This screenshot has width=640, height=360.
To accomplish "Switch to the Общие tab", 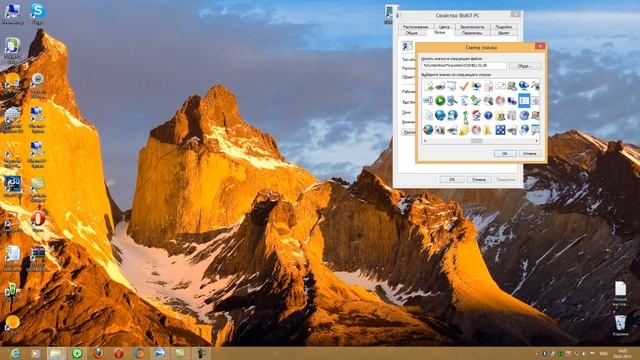I will tap(411, 33).
